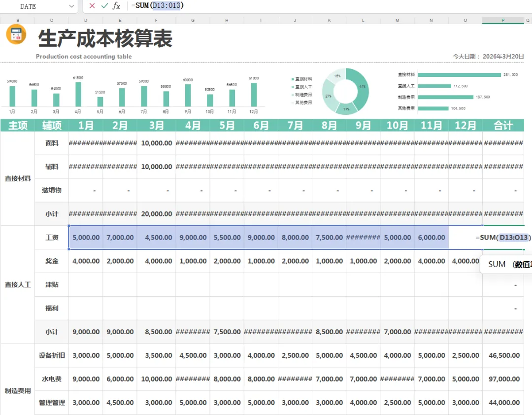Click the Name Box showing DATE
532x415 pixels.
[x=28, y=6]
